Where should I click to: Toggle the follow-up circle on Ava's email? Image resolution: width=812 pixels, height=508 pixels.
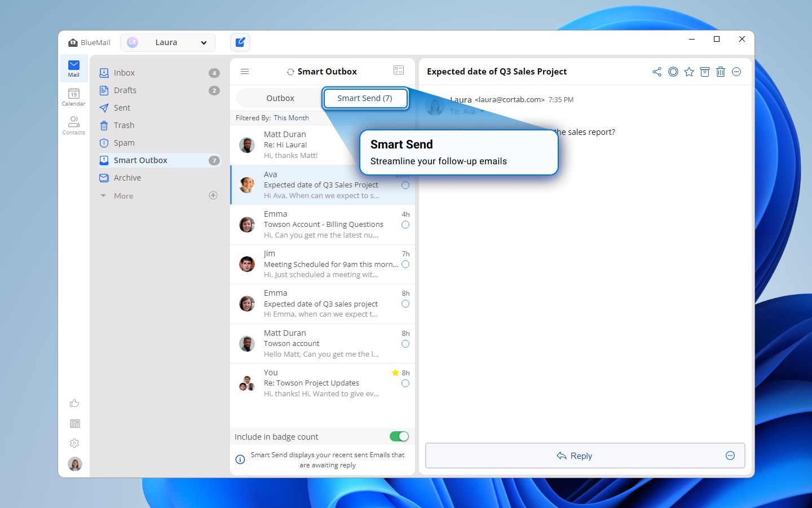405,185
